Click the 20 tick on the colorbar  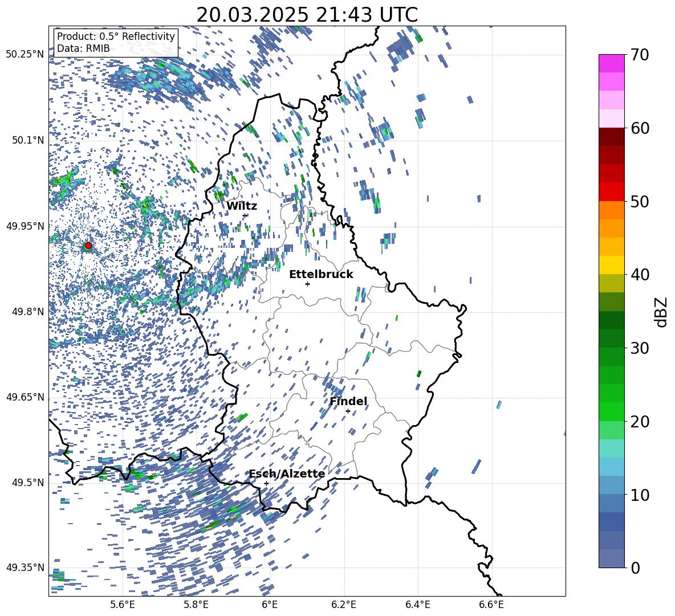640,422
